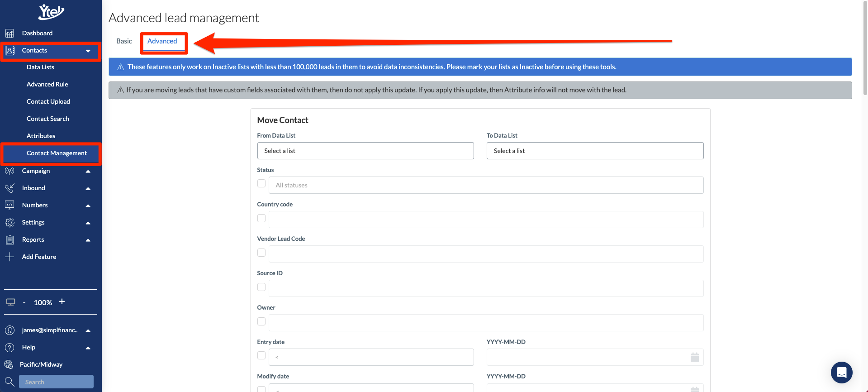The height and width of the screenshot is (392, 868).
Task: Click the Country code input field
Action: point(486,220)
